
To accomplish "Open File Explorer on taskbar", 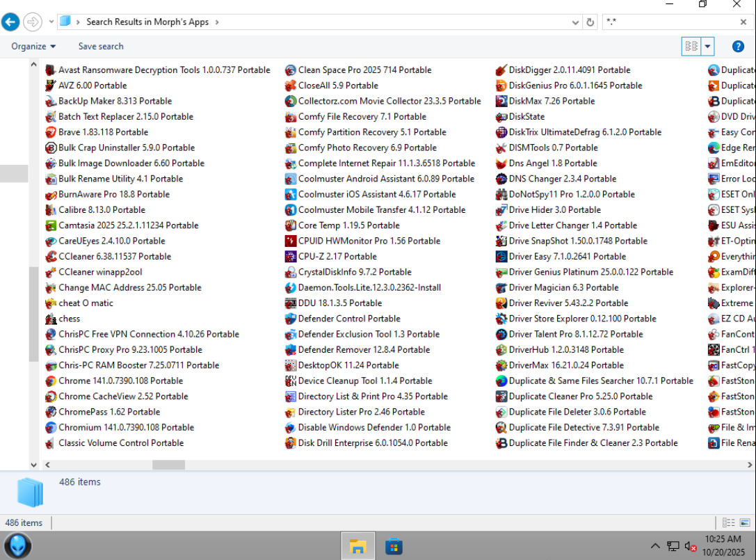I will click(x=357, y=546).
